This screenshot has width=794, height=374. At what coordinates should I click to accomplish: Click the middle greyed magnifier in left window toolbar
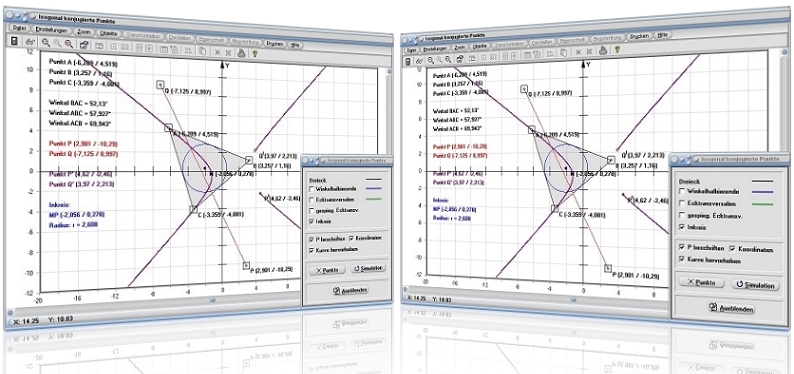[57, 44]
